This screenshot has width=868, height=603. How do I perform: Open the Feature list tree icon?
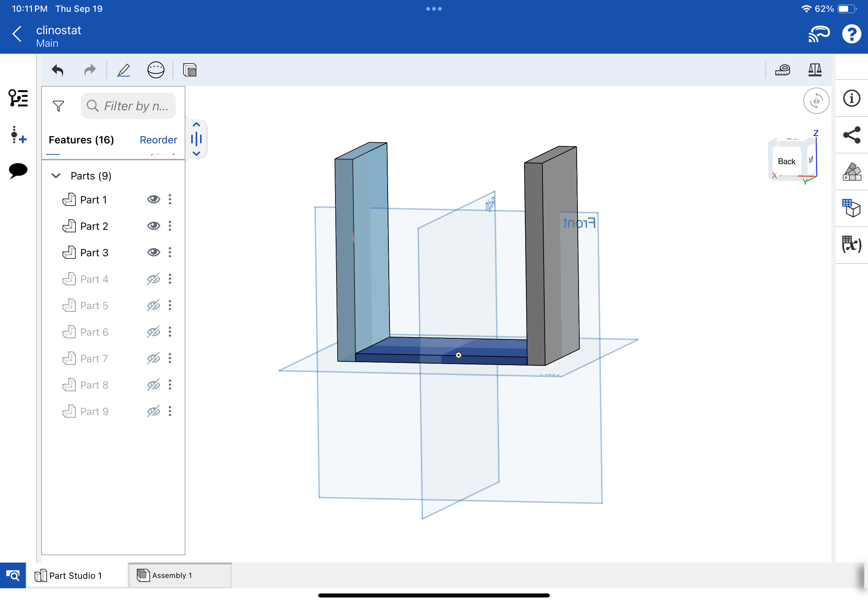(18, 98)
